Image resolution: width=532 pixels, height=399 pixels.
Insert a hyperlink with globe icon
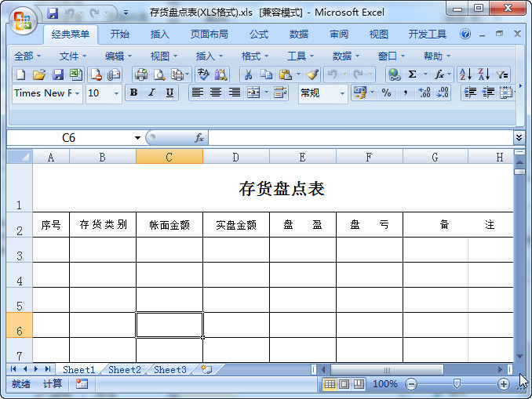point(395,74)
